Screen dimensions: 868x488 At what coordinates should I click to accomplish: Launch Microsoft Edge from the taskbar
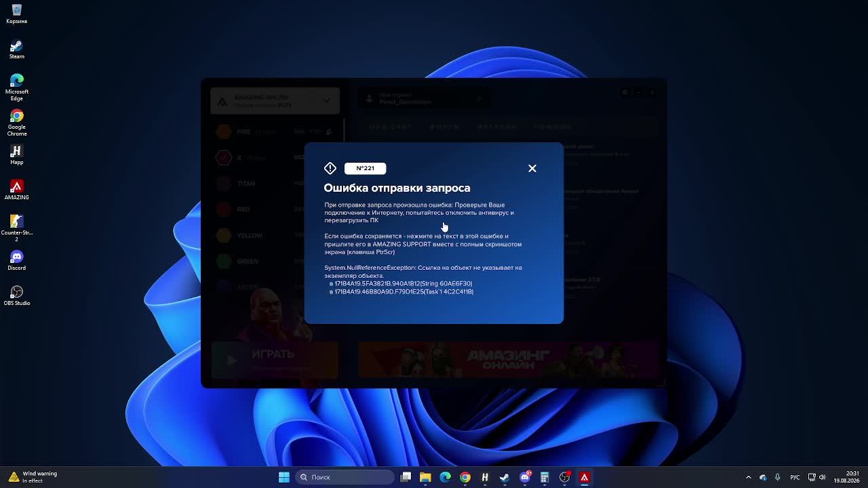[x=445, y=477]
